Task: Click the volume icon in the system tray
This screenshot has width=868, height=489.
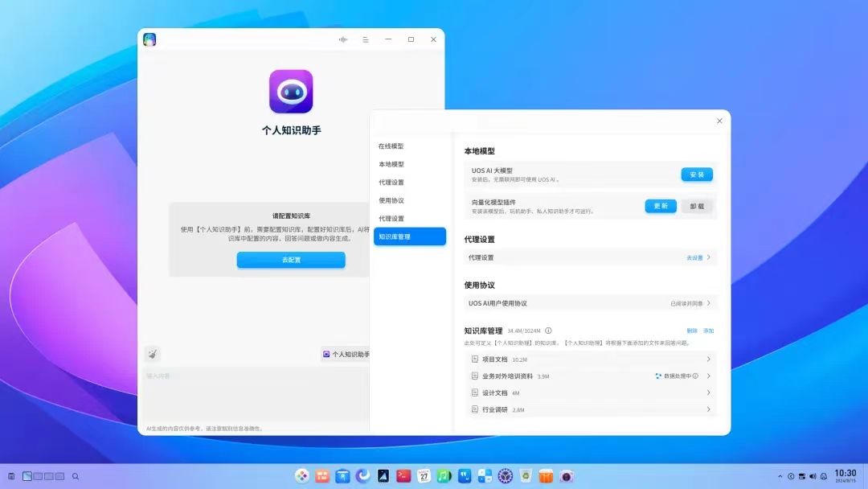Action: 813,476
